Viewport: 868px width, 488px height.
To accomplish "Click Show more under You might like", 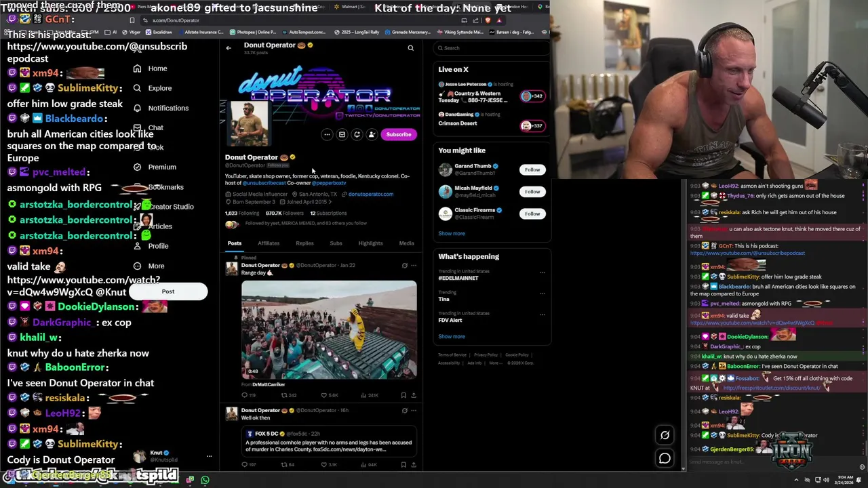I will (x=452, y=233).
